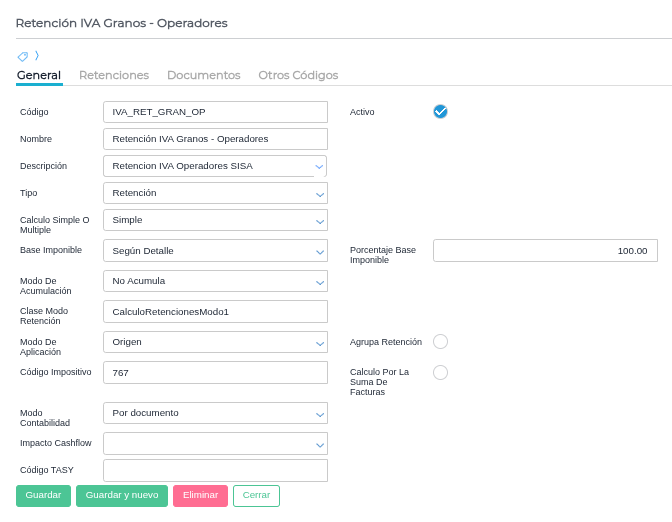Go to the Otros Códigos tab
The image size is (672, 522).
point(298,75)
